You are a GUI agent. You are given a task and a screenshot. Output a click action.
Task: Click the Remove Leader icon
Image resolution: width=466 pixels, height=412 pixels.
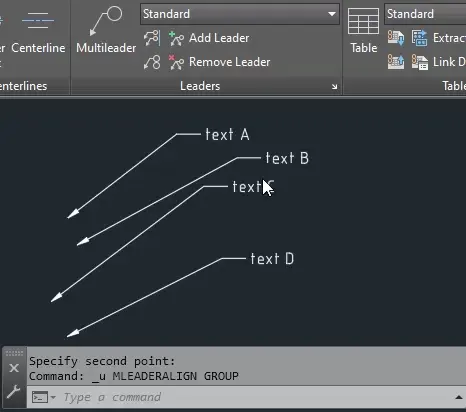(176, 62)
